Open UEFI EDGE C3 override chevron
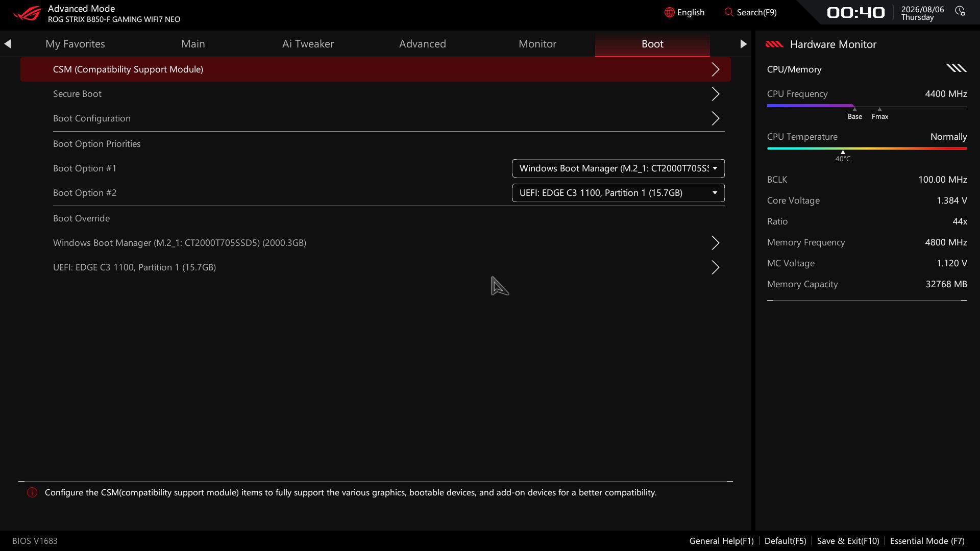 pos(715,267)
